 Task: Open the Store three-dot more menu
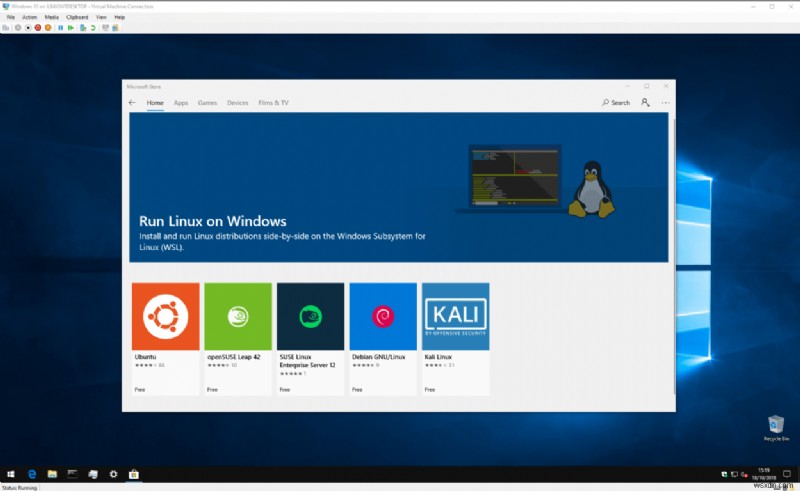point(665,103)
